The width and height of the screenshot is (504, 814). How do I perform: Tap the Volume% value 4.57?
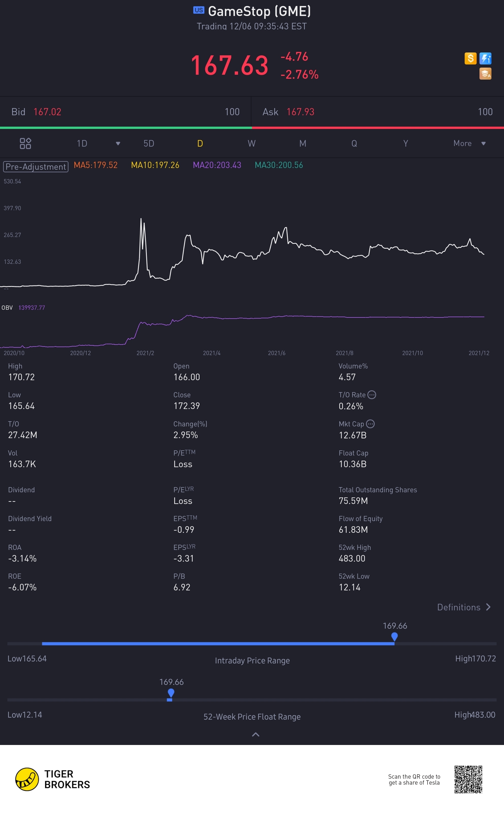[x=347, y=377]
